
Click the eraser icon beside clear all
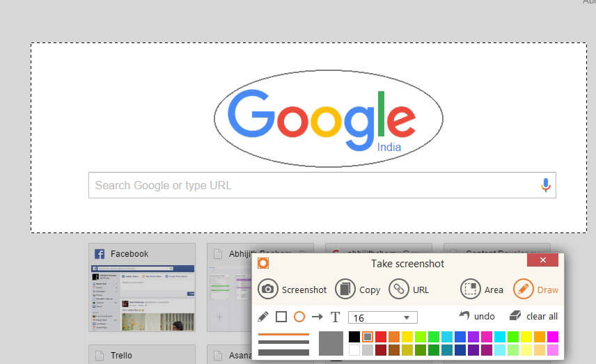click(515, 315)
